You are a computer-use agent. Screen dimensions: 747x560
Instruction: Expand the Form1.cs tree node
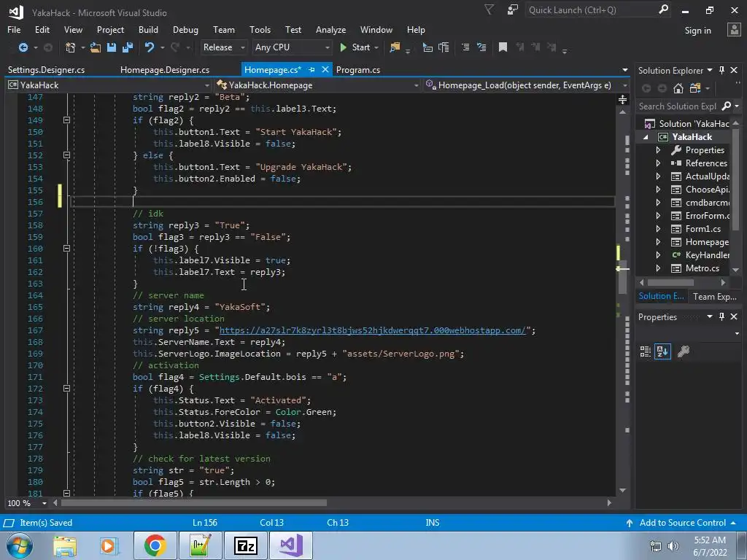[x=658, y=228]
